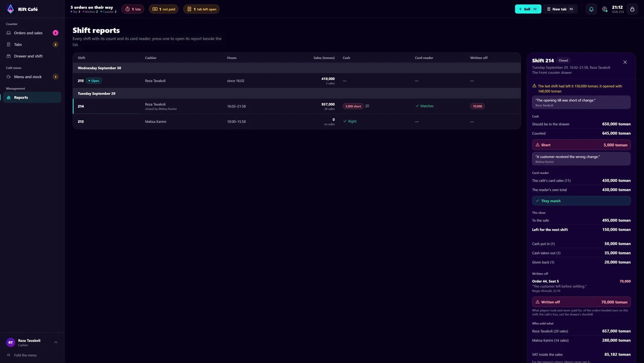Click the RT user avatar
Viewport: 644px width, 363px height.
tap(10, 342)
